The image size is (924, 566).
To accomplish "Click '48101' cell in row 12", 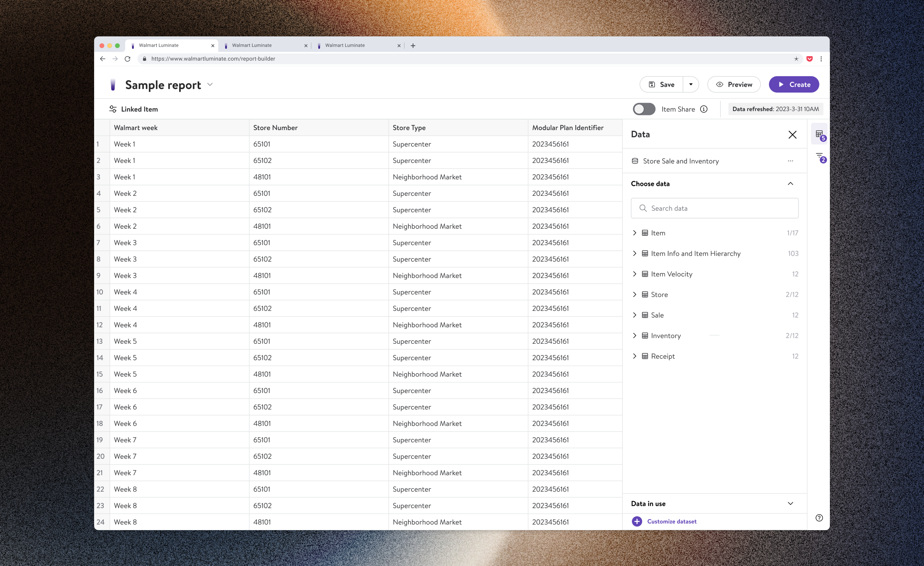I will 319,325.
